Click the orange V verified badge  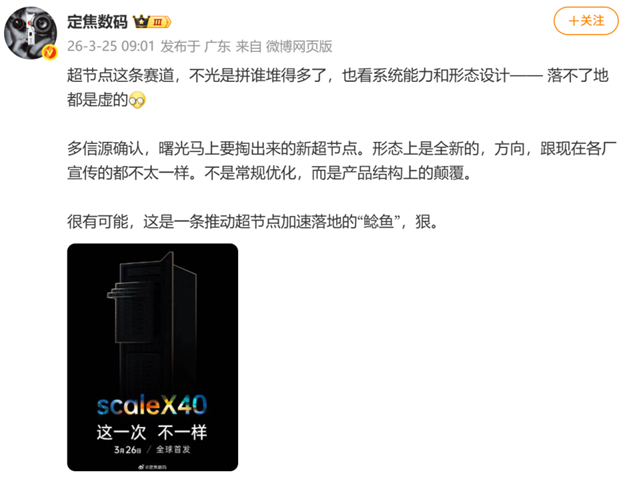click(50, 52)
